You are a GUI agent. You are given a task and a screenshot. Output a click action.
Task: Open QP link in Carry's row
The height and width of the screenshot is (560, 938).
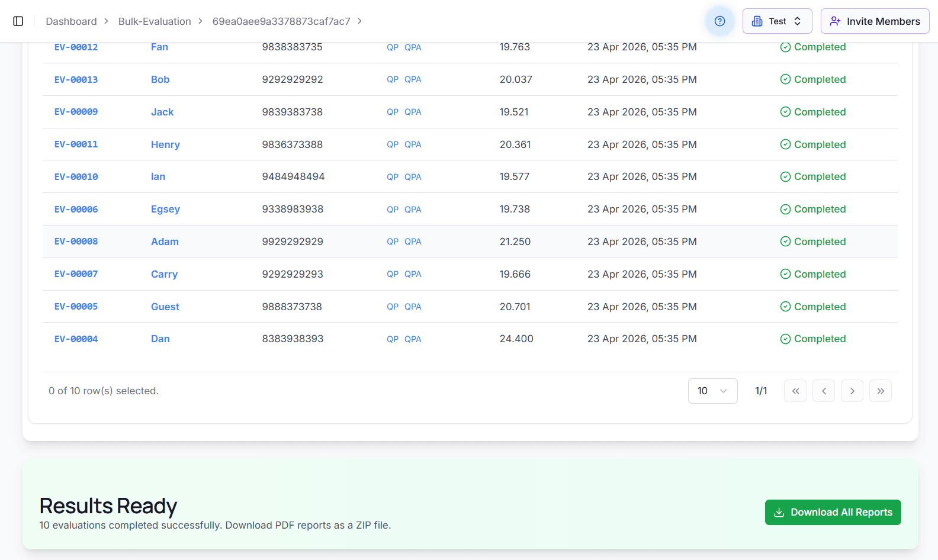393,274
